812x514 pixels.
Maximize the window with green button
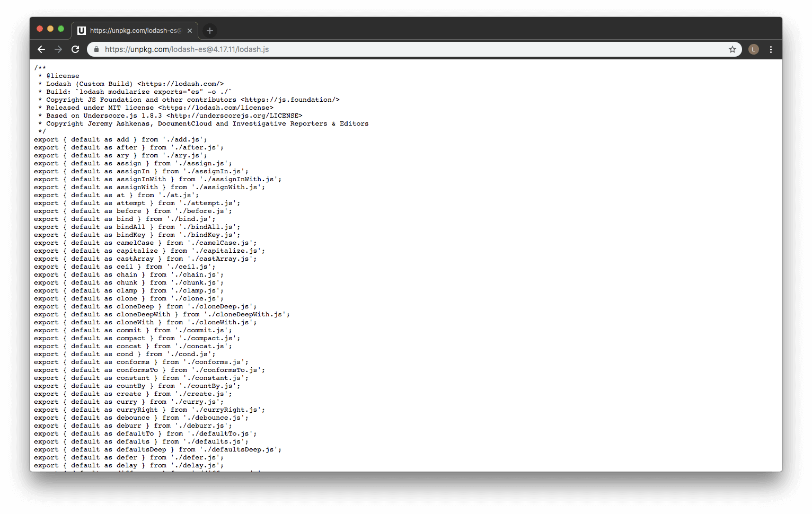(61, 29)
